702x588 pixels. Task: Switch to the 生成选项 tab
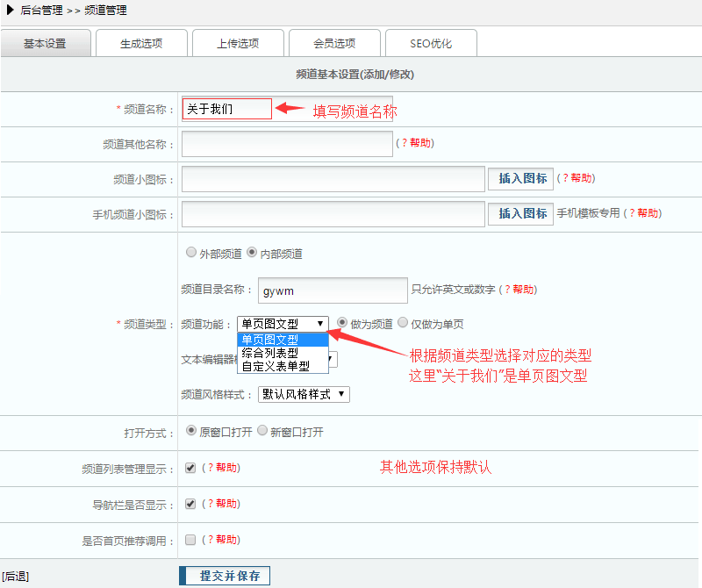(x=141, y=43)
